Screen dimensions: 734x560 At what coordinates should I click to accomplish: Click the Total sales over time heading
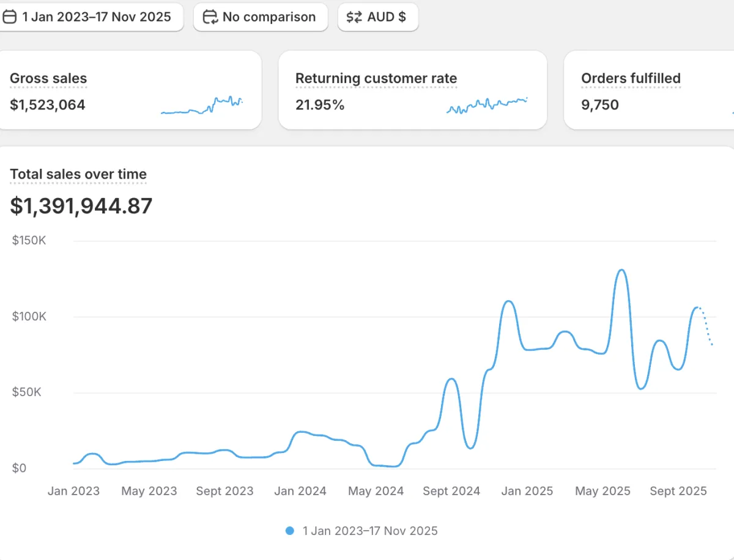click(78, 174)
